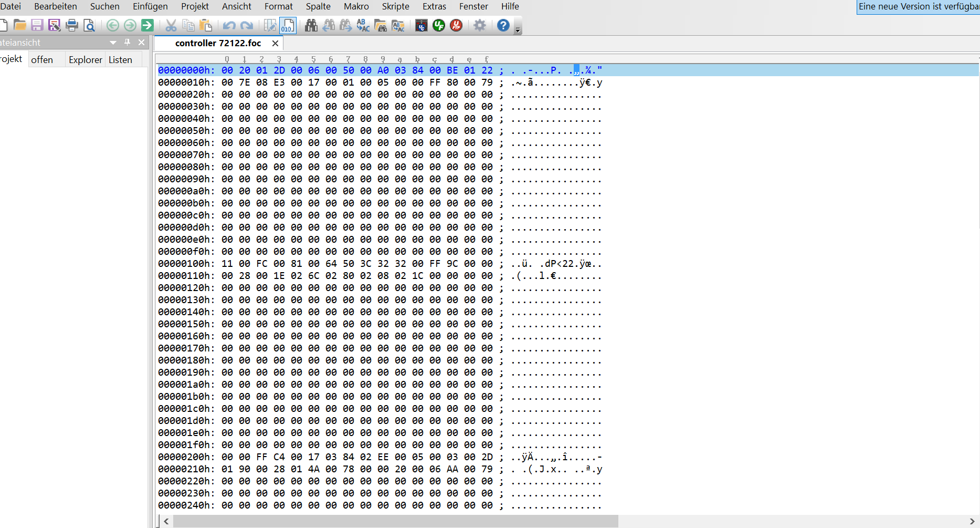Launch UltraFinder green icon
Viewport: 980px width, 528px height.
pyautogui.click(x=439, y=25)
